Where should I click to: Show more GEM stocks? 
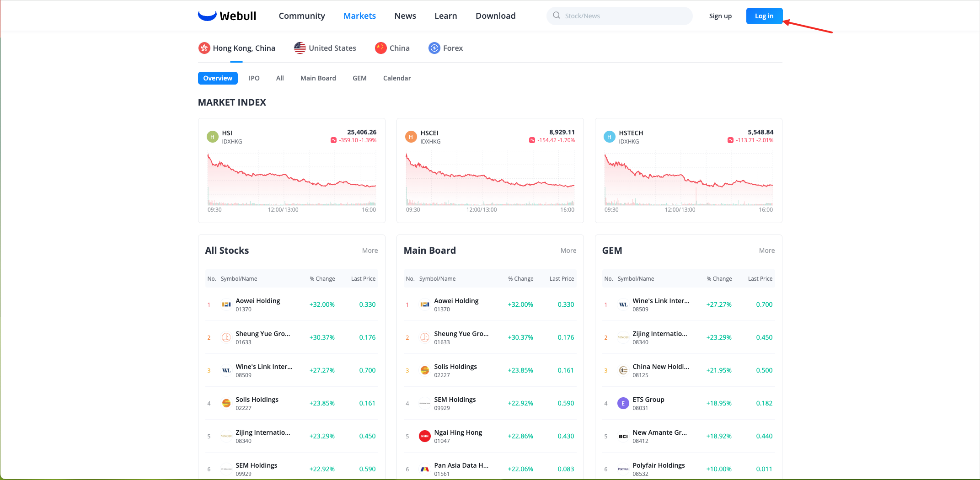766,251
